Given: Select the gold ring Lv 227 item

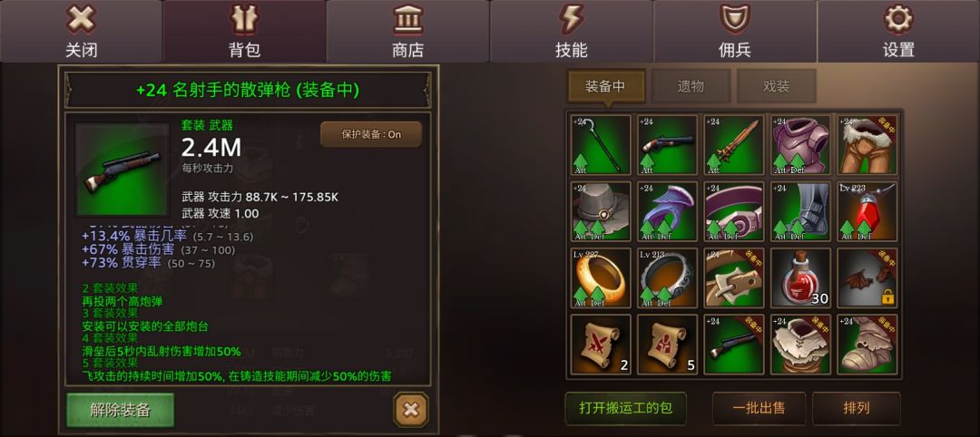Looking at the screenshot, I should (x=601, y=277).
